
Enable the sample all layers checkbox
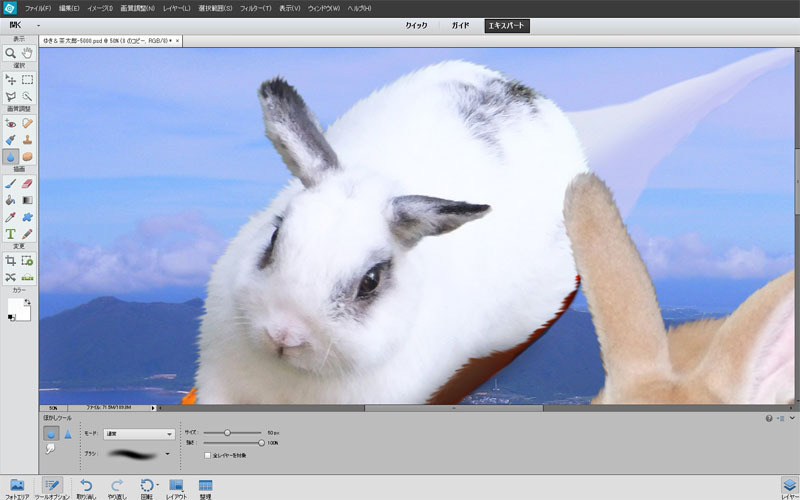pos(208,455)
